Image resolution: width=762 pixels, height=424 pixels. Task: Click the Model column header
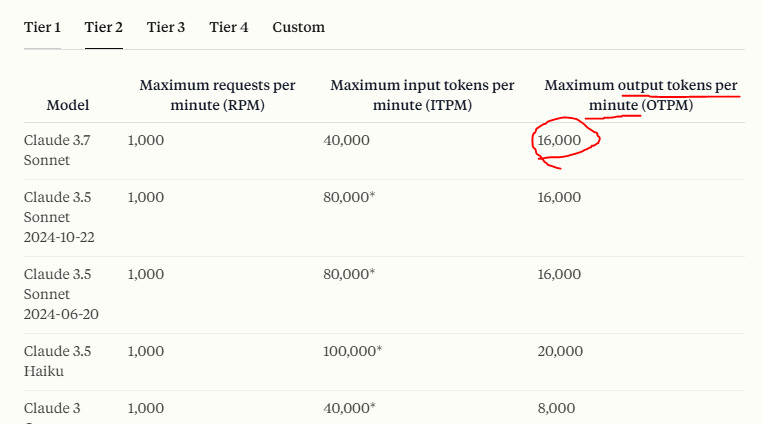68,105
